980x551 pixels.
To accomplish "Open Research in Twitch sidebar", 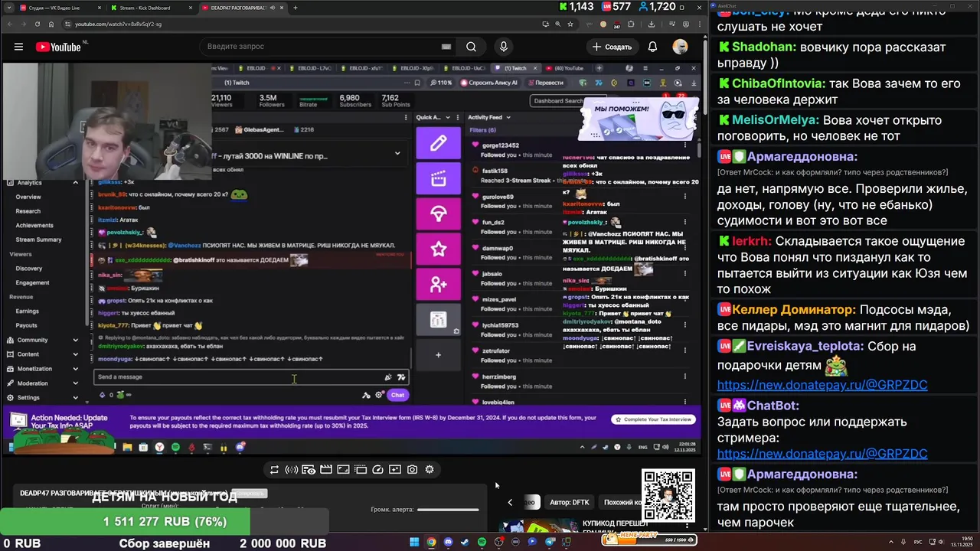I will point(28,211).
